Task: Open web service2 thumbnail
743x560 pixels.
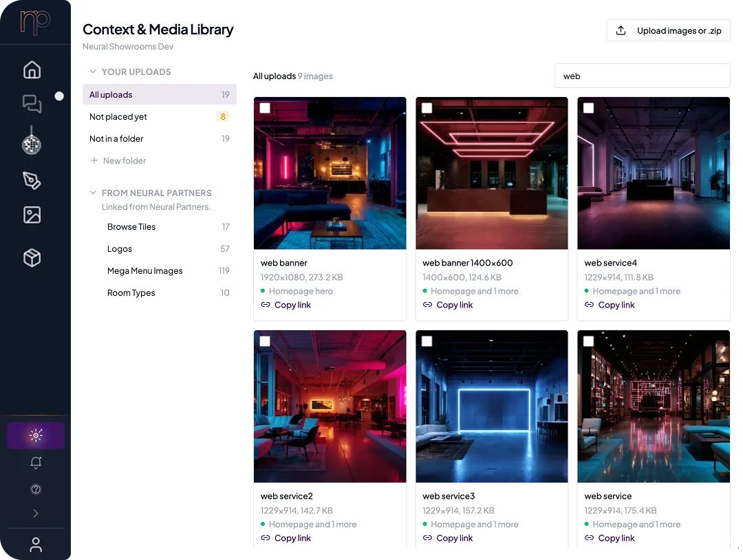Action: (x=330, y=407)
